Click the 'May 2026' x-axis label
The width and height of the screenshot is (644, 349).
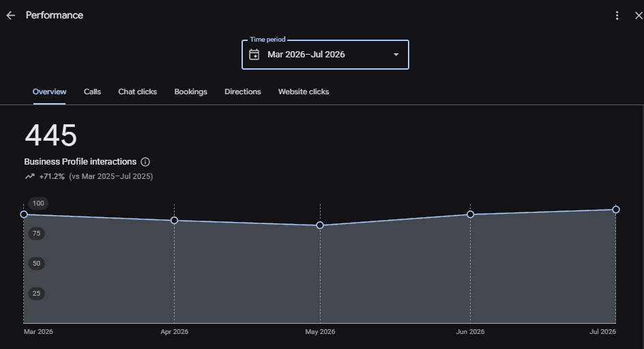(320, 332)
